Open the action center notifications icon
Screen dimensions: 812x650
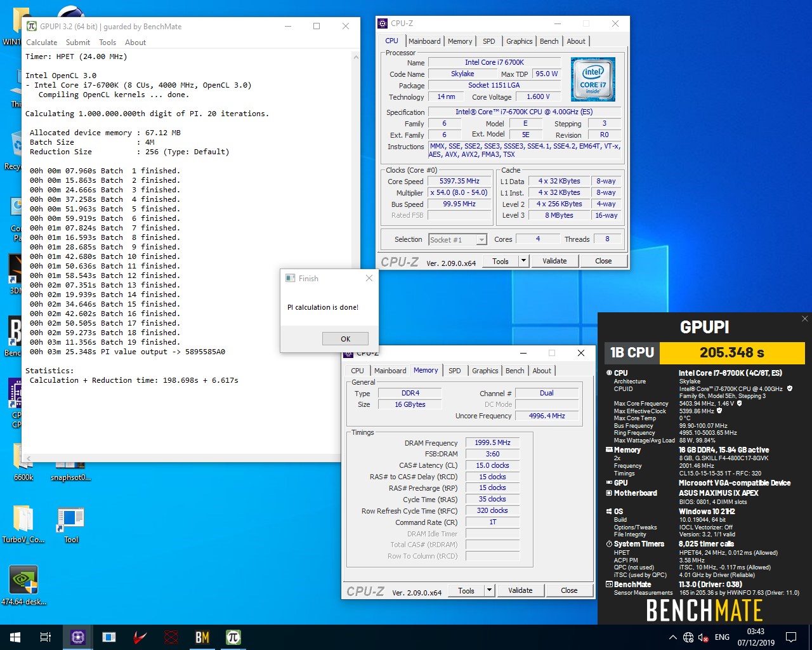click(x=791, y=637)
